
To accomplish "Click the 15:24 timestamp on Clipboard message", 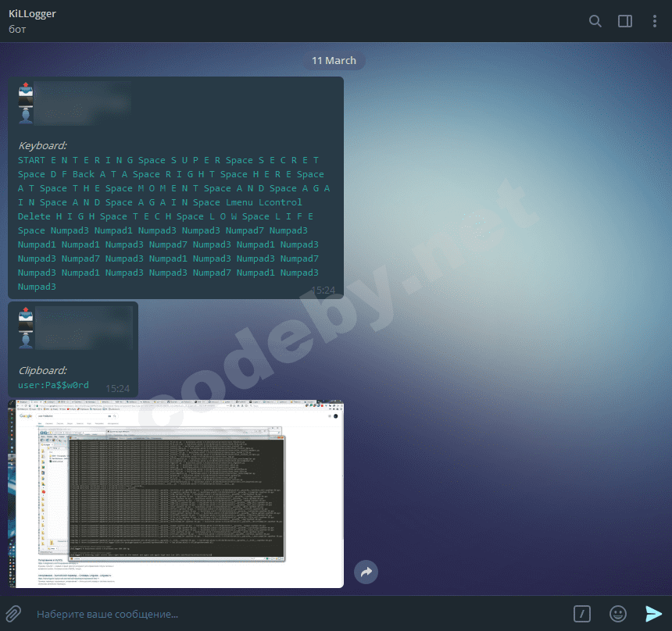I will click(117, 389).
